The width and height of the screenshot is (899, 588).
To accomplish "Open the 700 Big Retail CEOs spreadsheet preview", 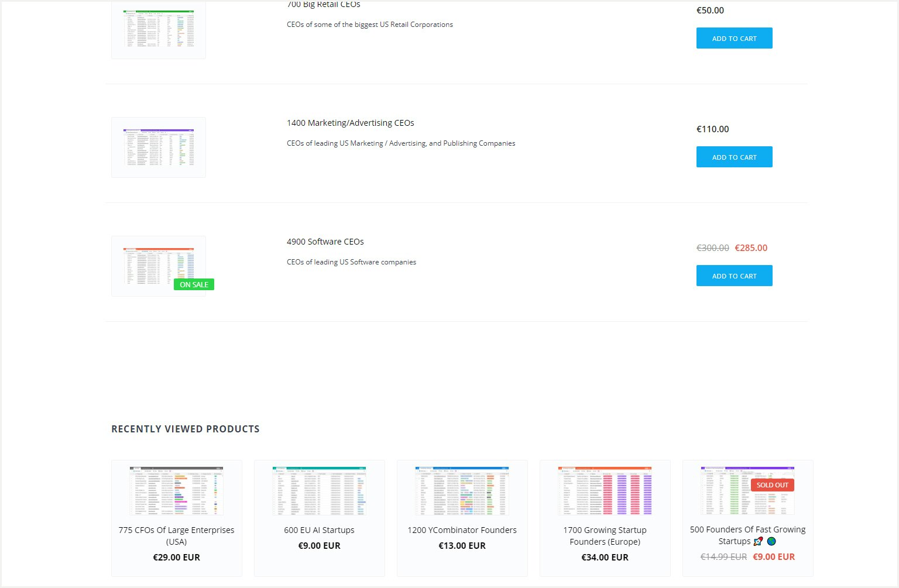I will 158,29.
